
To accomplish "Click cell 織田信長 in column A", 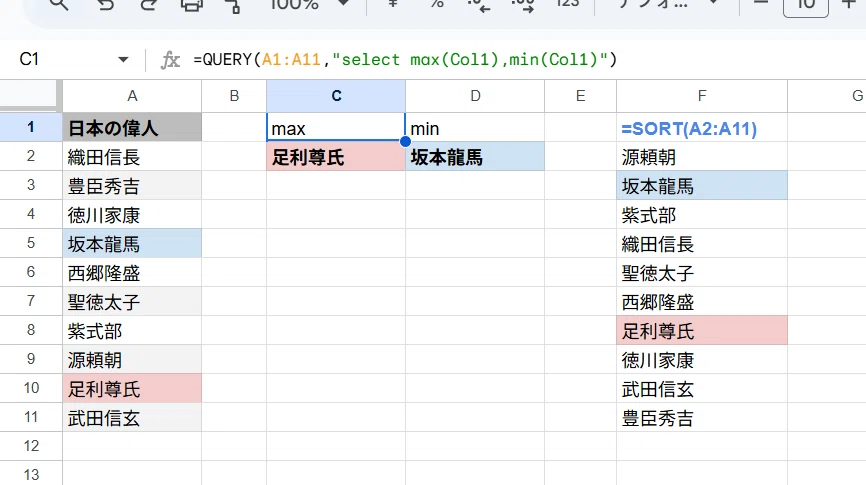I will click(x=132, y=156).
